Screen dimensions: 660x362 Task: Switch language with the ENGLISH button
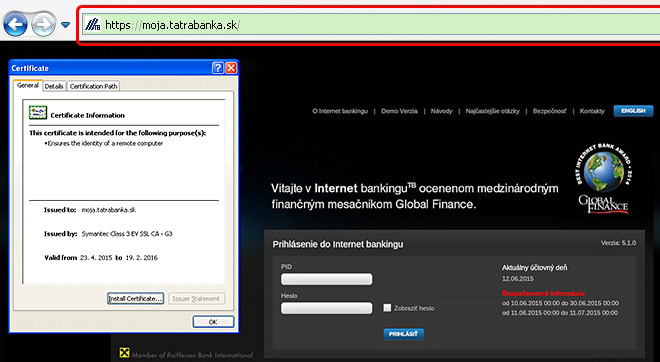click(x=633, y=111)
